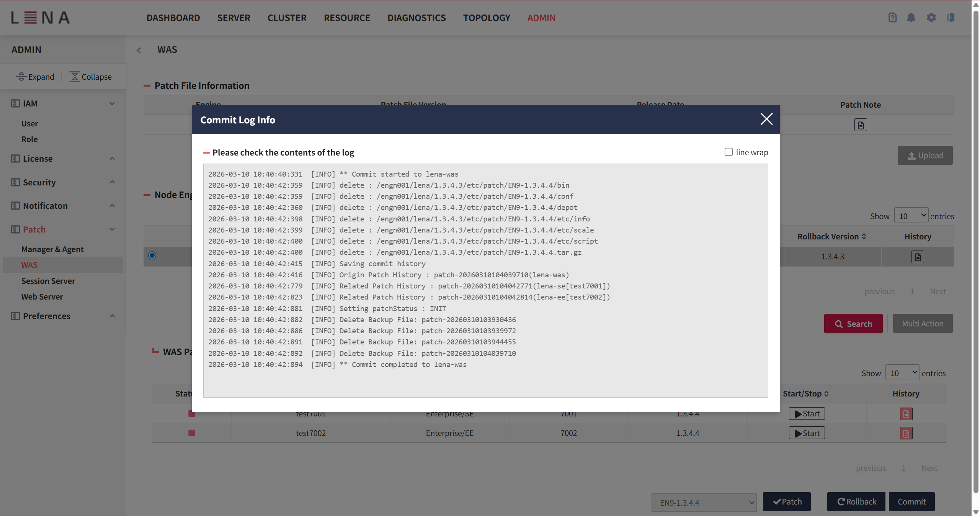Open the history icon for test7001
The image size is (980, 516).
(906, 414)
